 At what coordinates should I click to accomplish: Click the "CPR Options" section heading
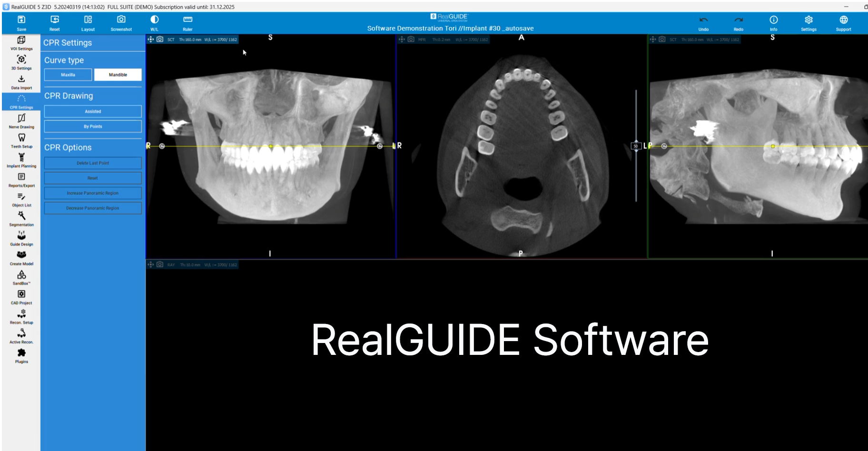tap(68, 147)
